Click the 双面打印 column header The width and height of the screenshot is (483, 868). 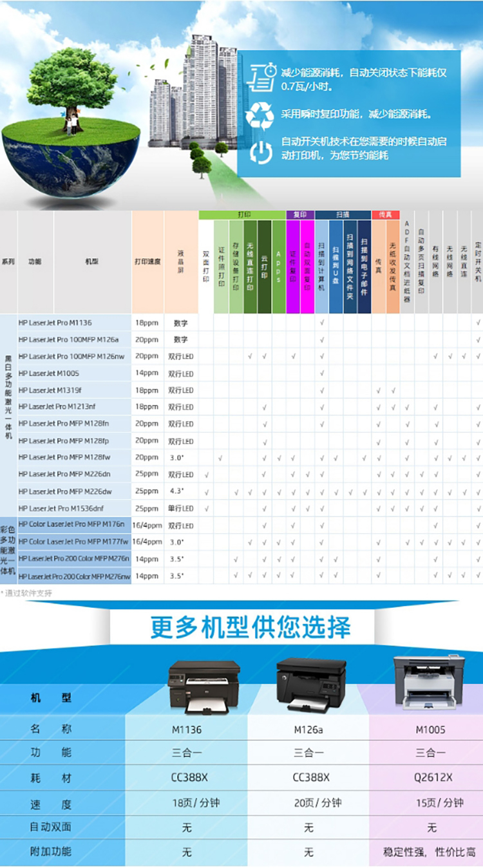pos(206,267)
